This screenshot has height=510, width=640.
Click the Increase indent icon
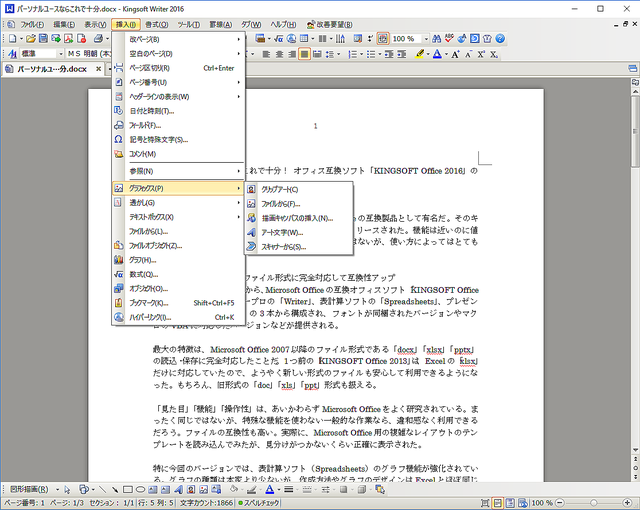point(402,54)
